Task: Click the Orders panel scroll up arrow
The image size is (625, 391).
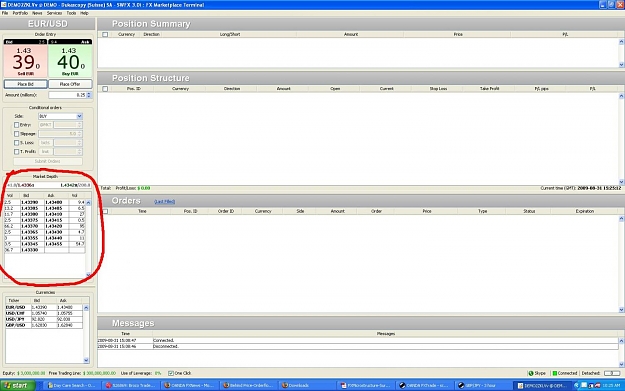Action: pos(621,218)
